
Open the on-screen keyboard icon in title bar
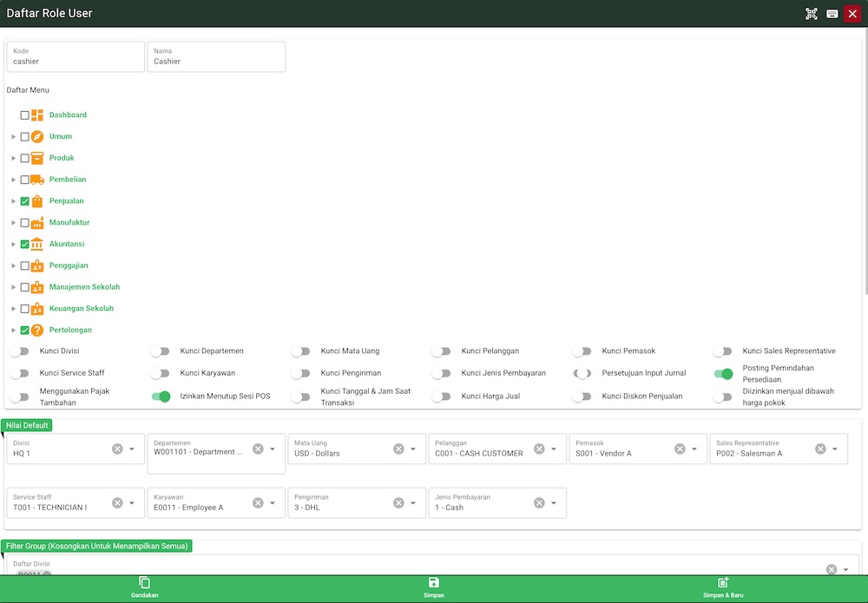tap(833, 13)
